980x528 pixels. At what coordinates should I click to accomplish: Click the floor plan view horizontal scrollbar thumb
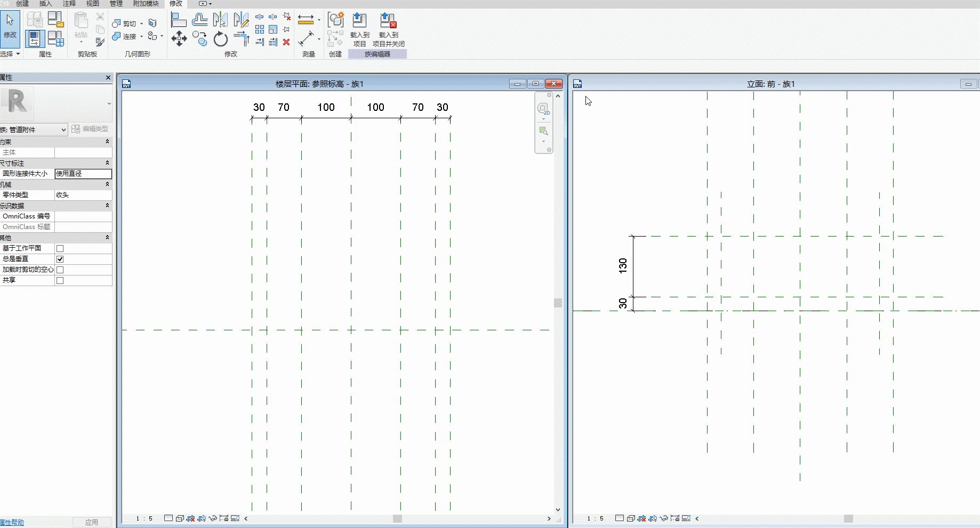397,518
